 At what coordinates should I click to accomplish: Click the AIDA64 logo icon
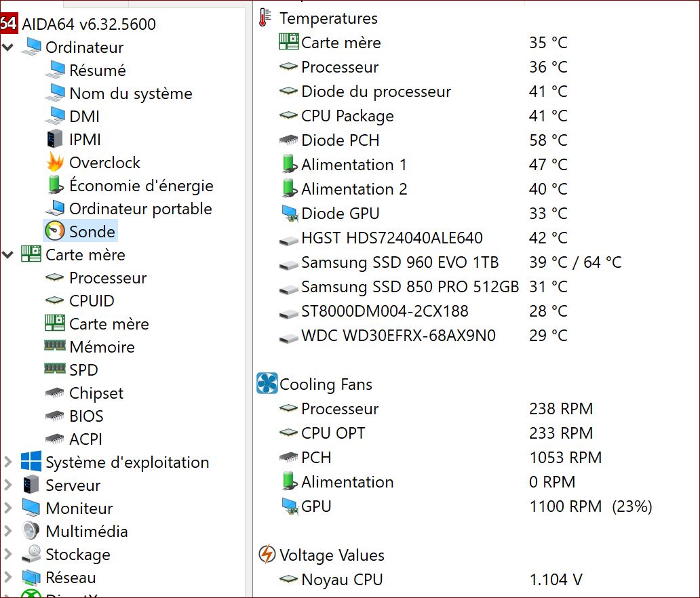[x=9, y=24]
